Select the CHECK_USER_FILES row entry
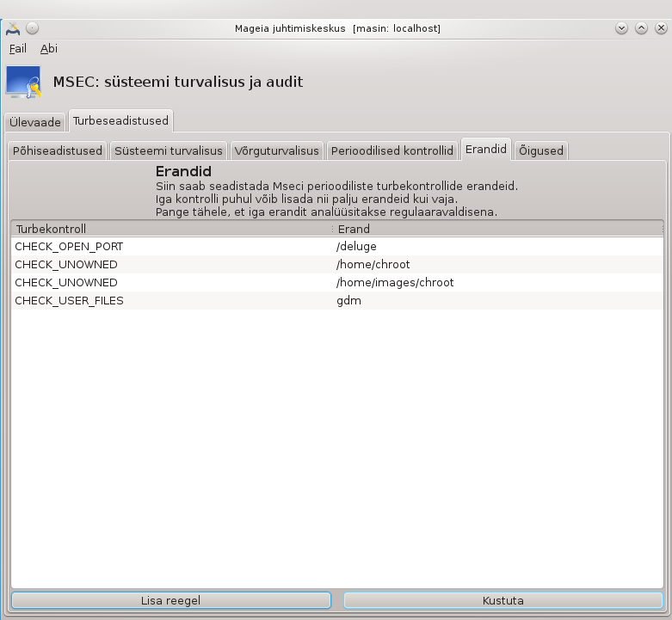Viewport: 672px width, 620px height. tap(69, 301)
